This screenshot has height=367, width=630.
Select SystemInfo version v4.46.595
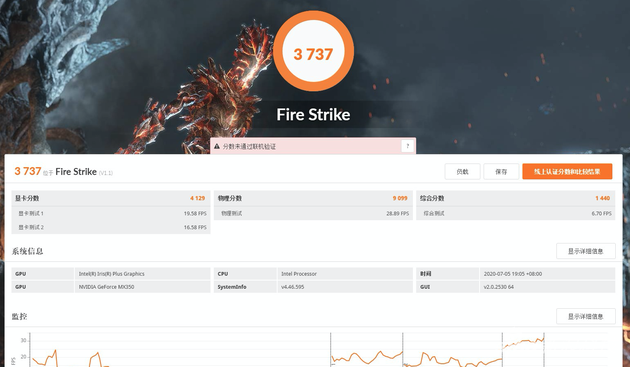point(292,287)
